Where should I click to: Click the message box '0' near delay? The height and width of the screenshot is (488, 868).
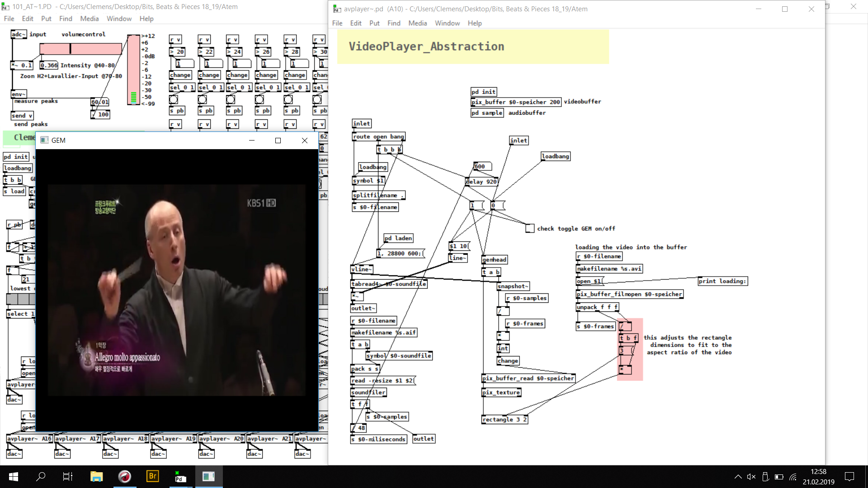pyautogui.click(x=498, y=206)
